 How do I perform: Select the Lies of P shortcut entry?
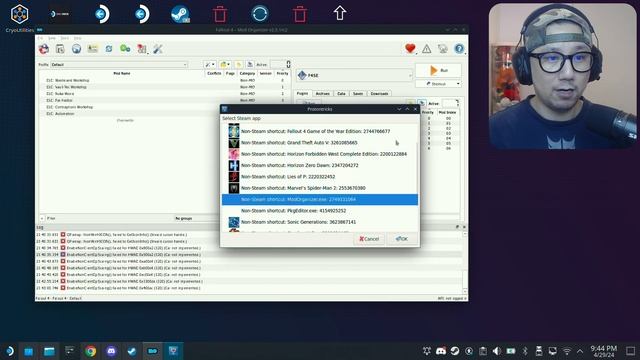(320, 177)
